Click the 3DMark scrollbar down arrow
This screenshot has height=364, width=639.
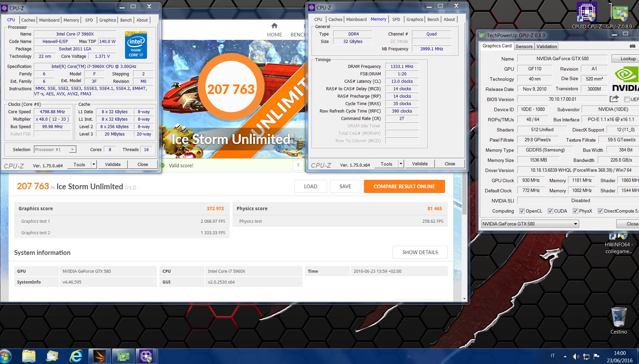tap(464, 299)
